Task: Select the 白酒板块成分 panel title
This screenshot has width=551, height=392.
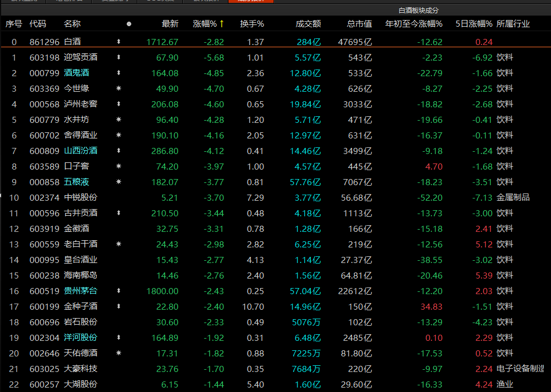Action: point(419,11)
